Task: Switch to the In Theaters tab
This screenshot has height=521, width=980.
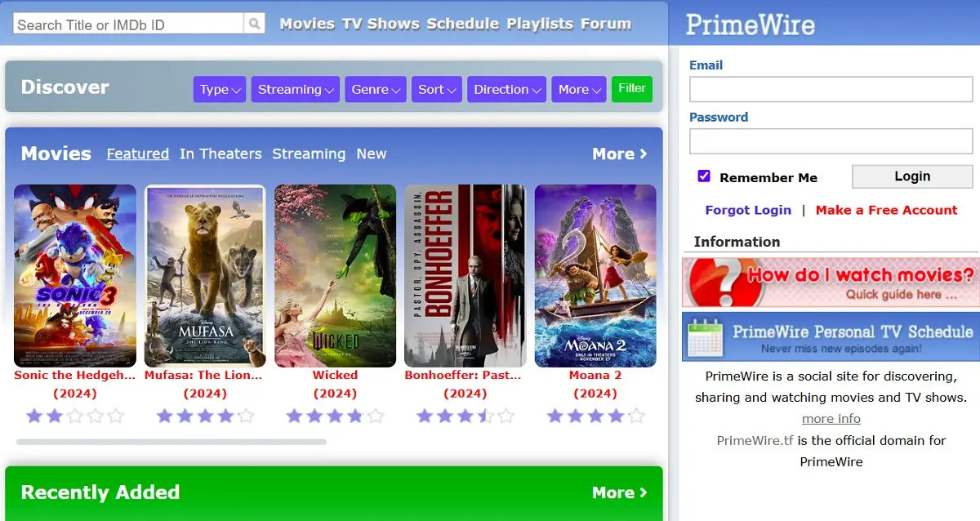Action: click(x=220, y=154)
